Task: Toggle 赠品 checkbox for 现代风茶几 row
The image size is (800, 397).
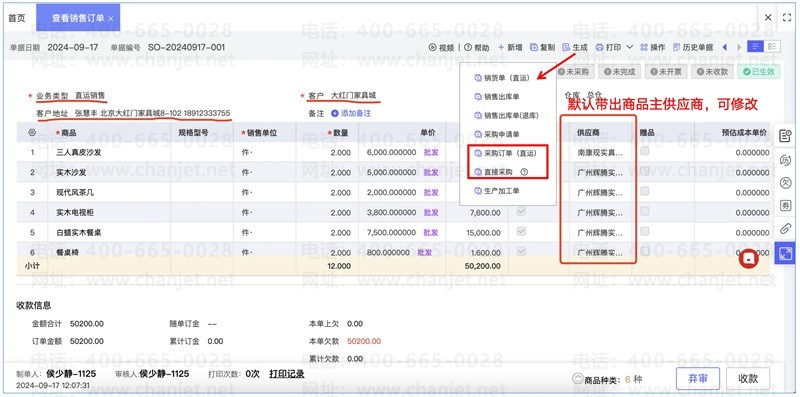Action: coord(645,191)
